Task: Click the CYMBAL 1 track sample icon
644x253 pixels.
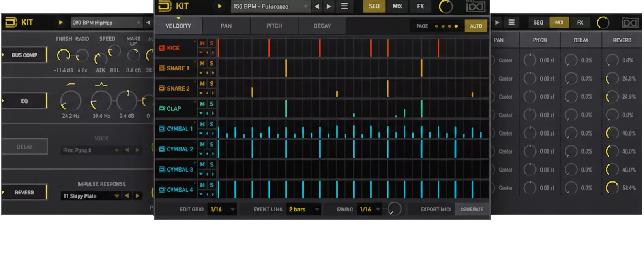Action: [162, 128]
